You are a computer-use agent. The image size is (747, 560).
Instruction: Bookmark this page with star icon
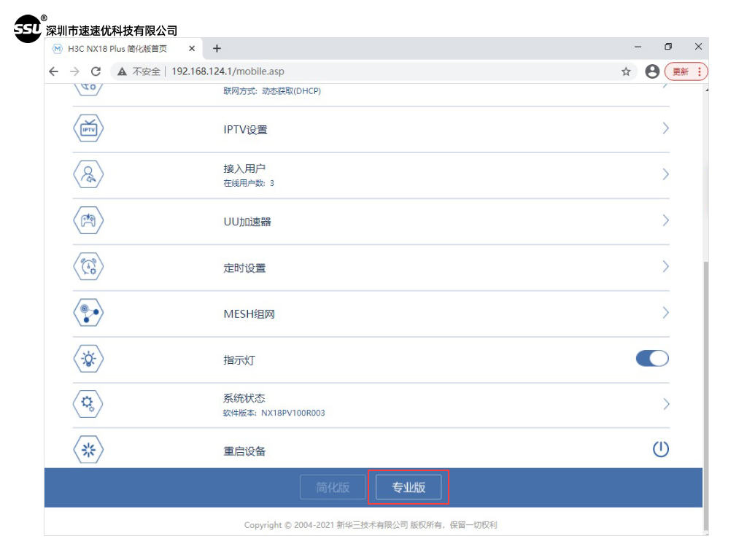point(626,71)
